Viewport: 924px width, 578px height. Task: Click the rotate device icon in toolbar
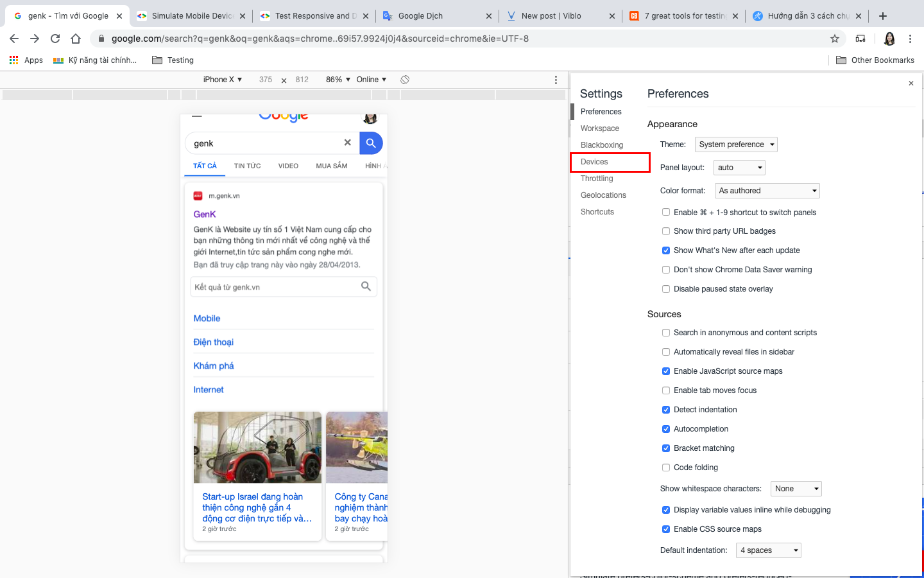405,80
